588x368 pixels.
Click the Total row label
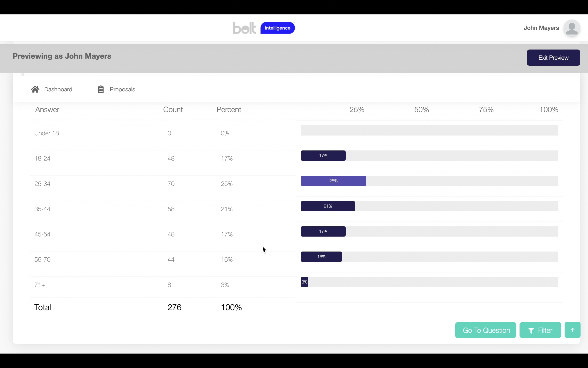(x=42, y=307)
